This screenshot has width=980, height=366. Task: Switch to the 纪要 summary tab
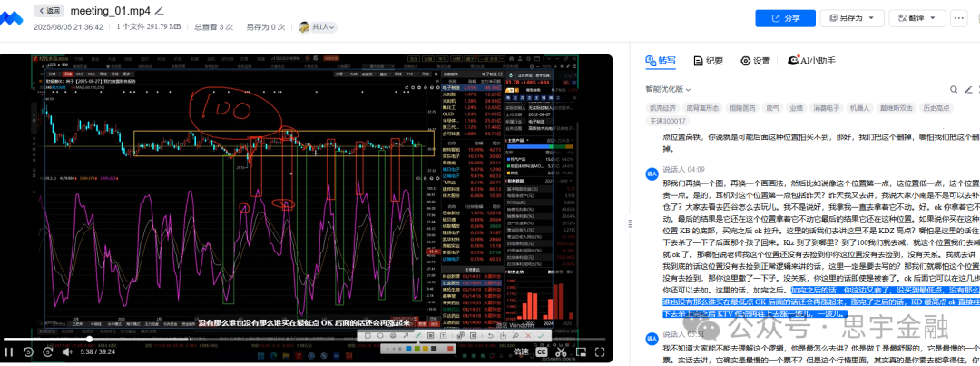pyautogui.click(x=708, y=61)
